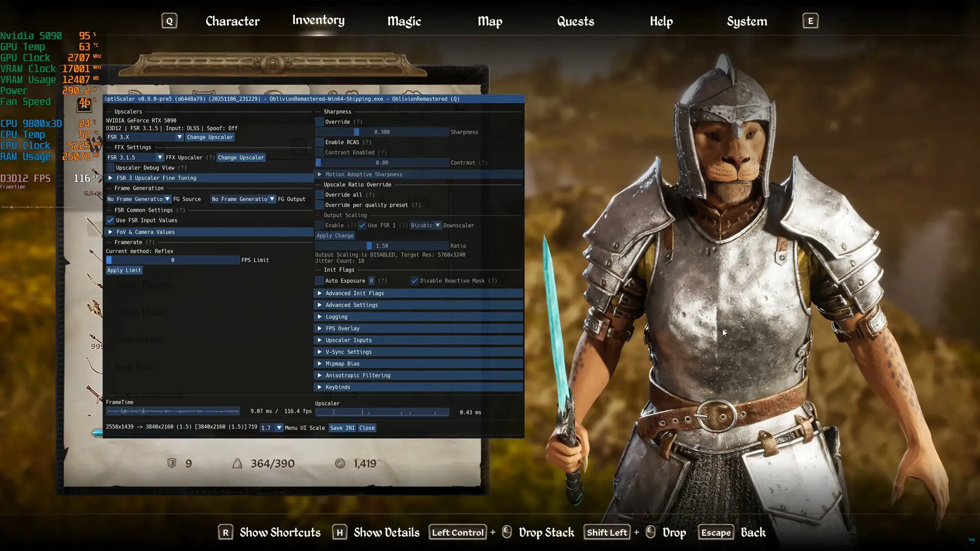
Task: Uncheck Disable Reactive Mask
Action: 414,281
